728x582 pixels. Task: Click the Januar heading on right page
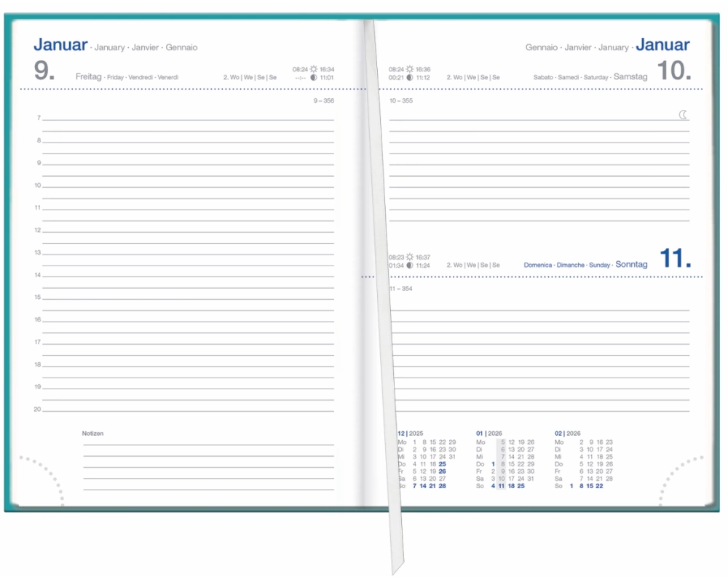click(x=662, y=45)
